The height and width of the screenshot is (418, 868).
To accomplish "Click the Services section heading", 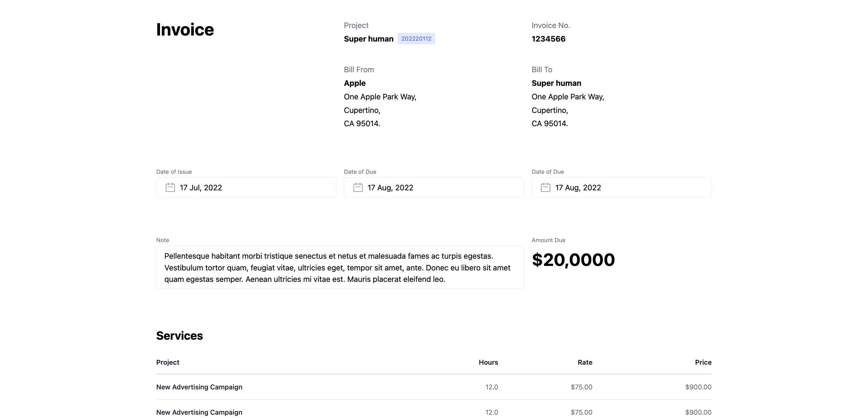I will [x=179, y=335].
